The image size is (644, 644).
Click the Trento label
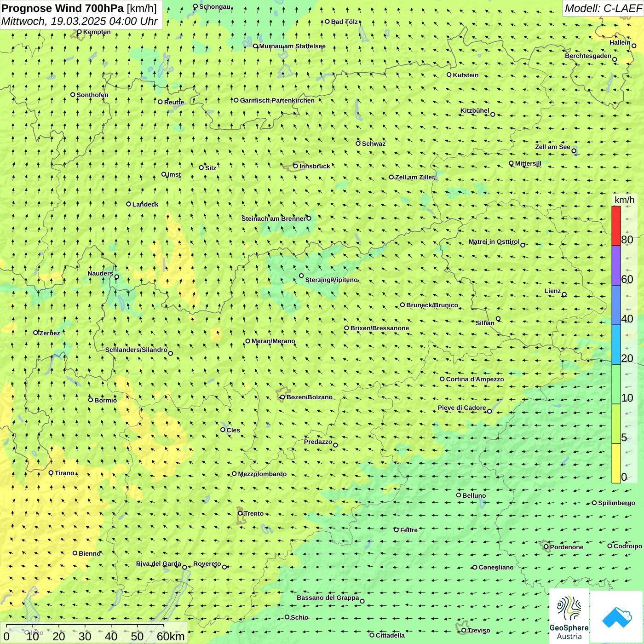[253, 513]
